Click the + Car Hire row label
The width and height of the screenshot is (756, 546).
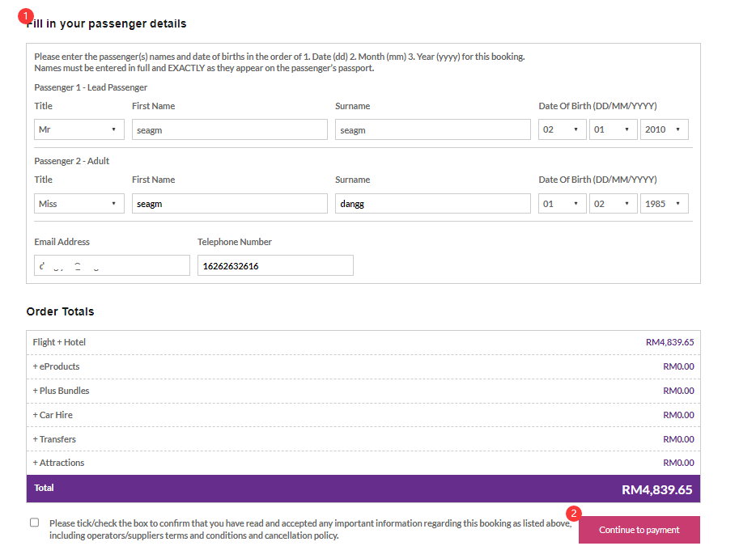(53, 415)
